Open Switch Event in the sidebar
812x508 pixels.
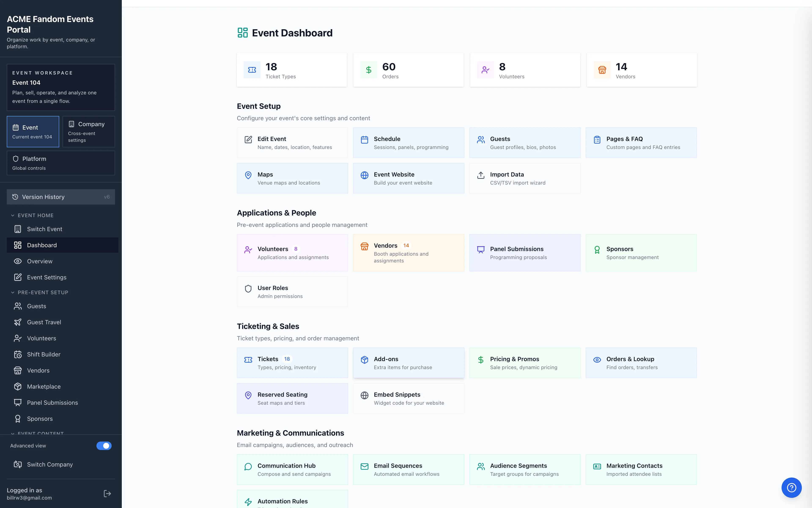click(x=62, y=229)
